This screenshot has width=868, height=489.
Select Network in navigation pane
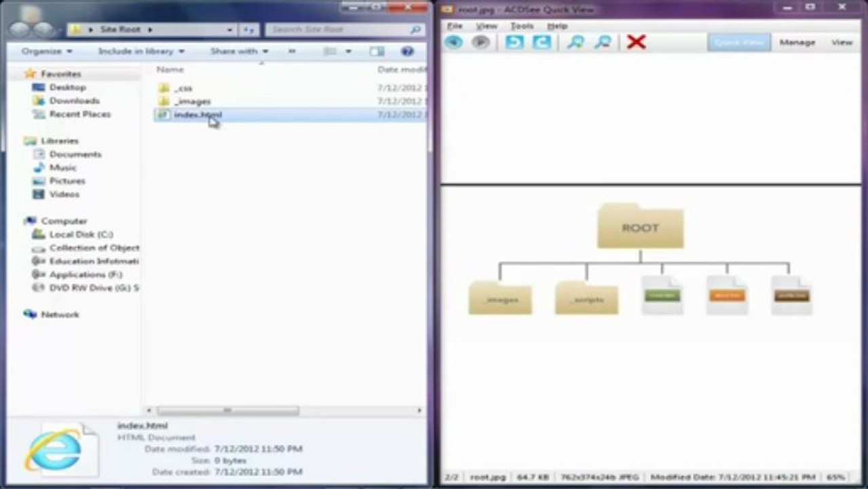(60, 314)
